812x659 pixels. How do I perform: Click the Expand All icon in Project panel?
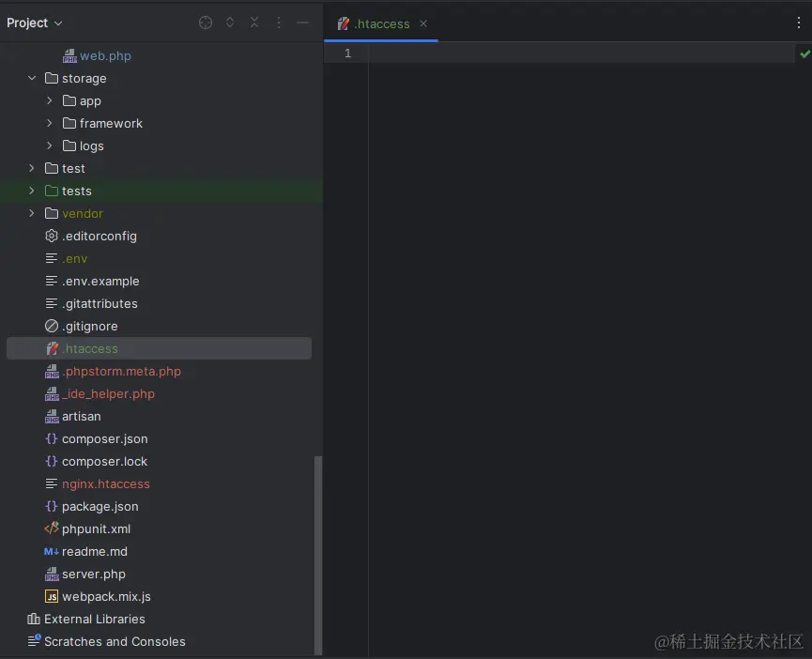click(230, 23)
